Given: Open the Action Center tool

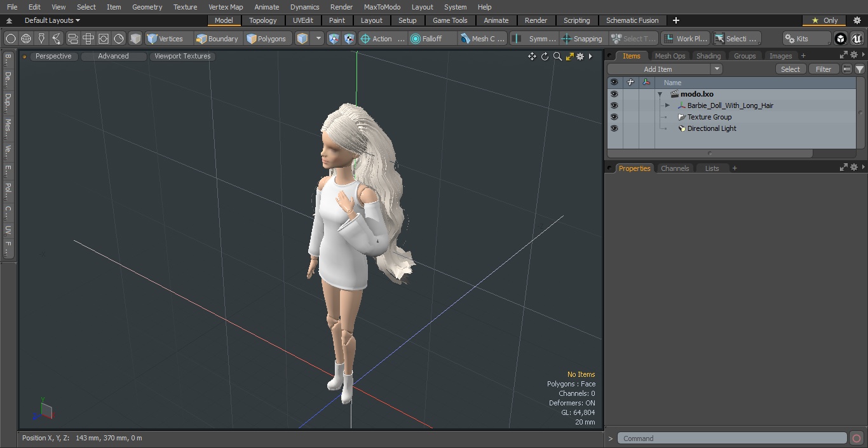Looking at the screenshot, I should click(383, 39).
